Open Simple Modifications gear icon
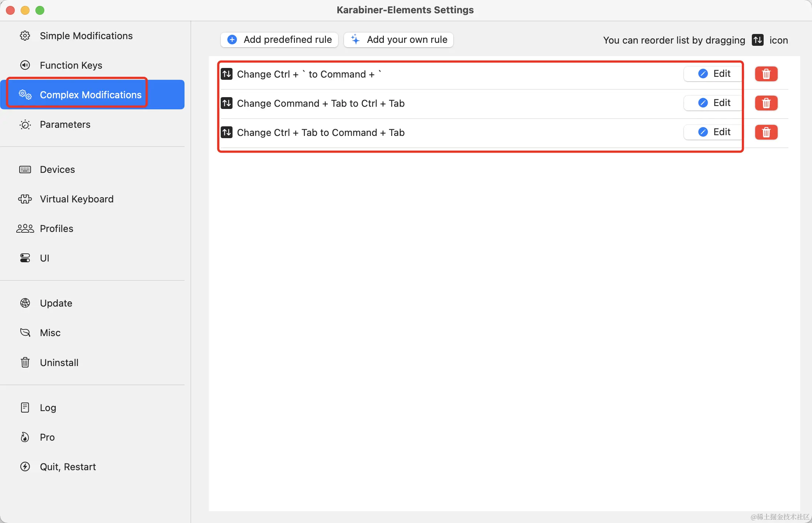The image size is (812, 523). click(25, 36)
